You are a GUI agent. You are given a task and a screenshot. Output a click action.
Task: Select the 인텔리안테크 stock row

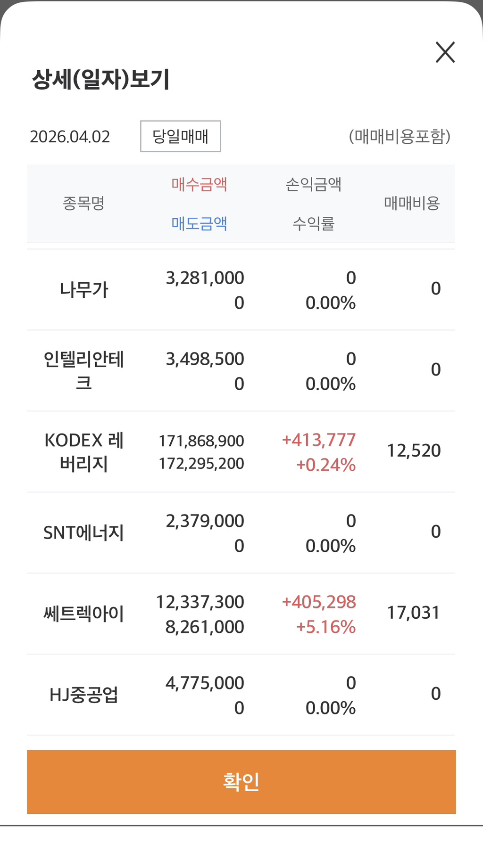[84, 370]
